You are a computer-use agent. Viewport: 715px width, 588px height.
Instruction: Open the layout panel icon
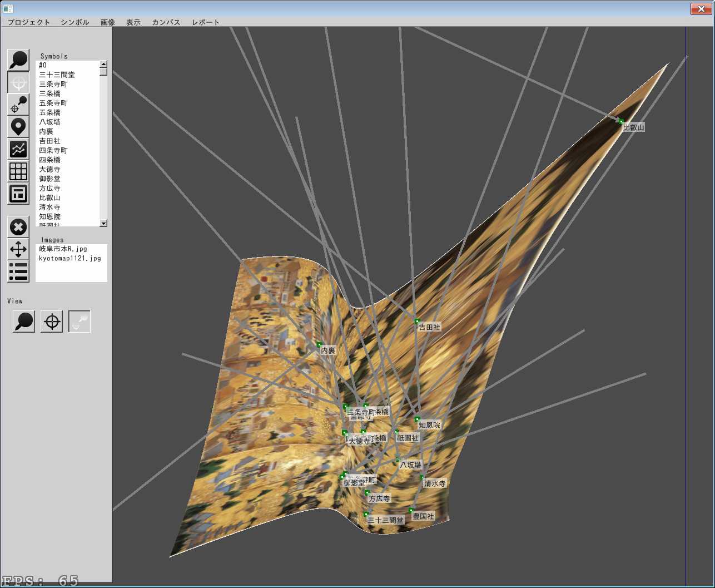pyautogui.click(x=18, y=194)
